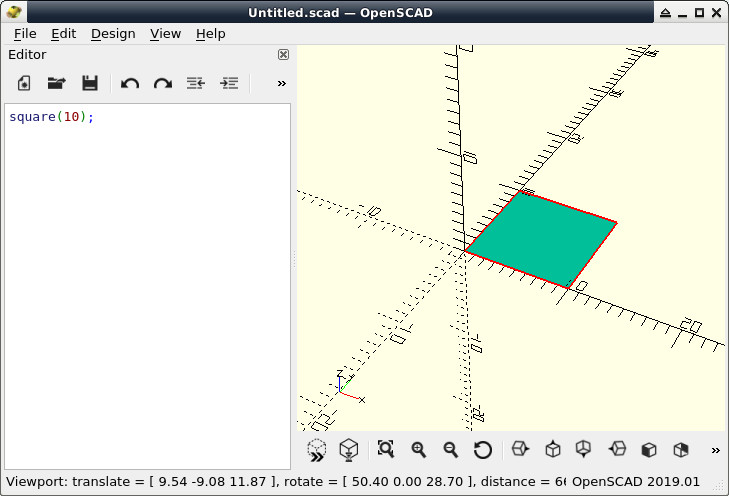Render the model with the cube hourglass icon

[349, 450]
